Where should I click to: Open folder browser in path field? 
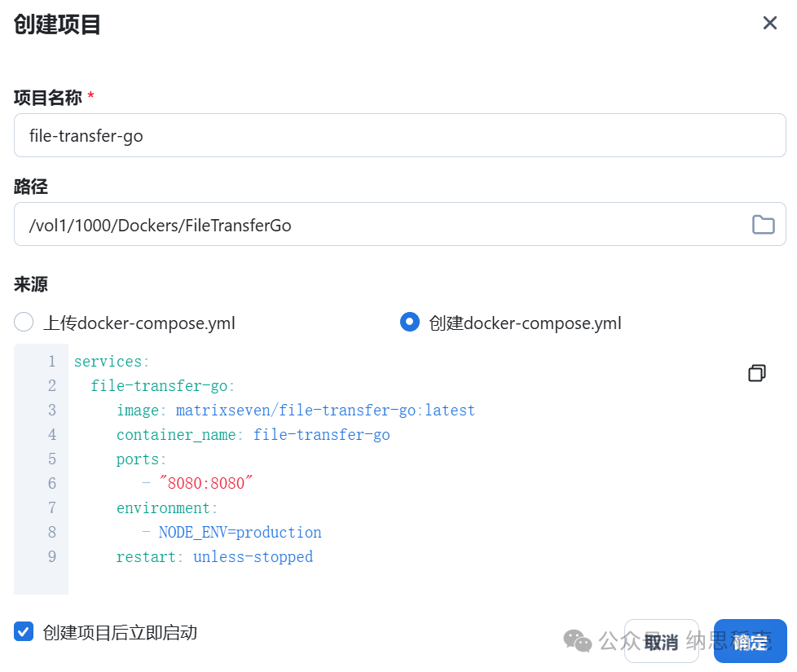763,225
